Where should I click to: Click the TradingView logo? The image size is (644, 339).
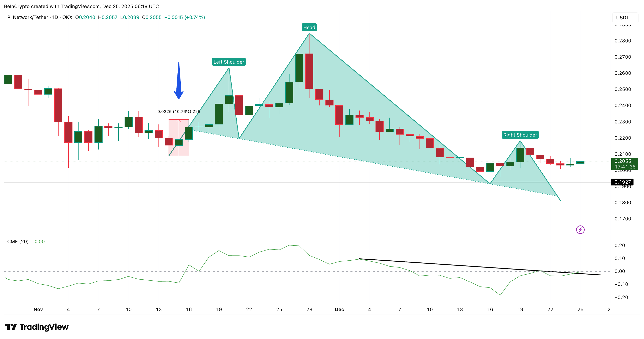[x=36, y=327]
